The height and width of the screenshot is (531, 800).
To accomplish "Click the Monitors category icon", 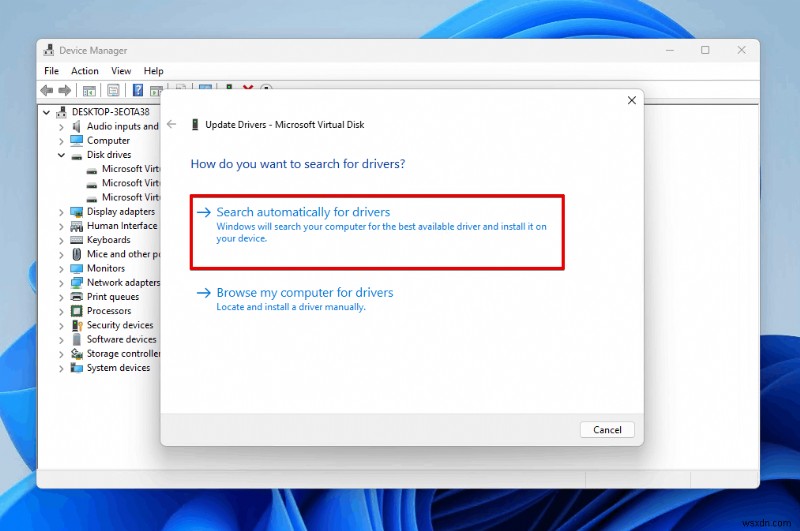I will point(77,268).
